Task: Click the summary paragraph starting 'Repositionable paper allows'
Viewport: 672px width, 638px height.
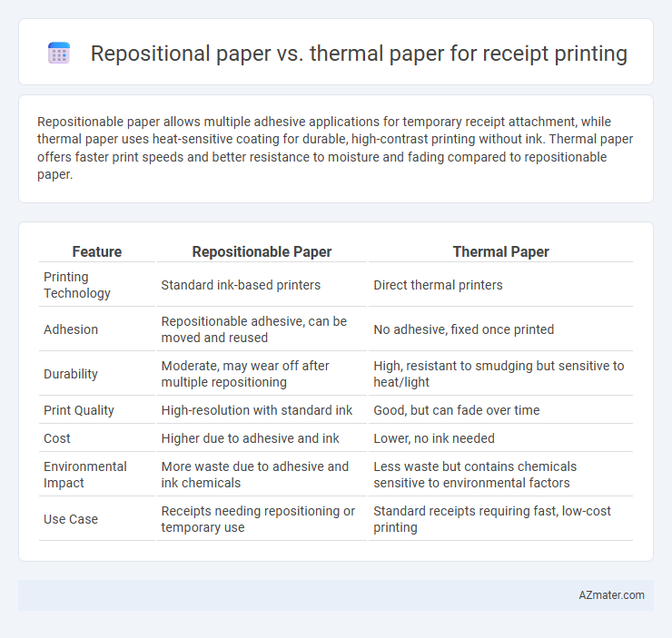Action: click(335, 148)
